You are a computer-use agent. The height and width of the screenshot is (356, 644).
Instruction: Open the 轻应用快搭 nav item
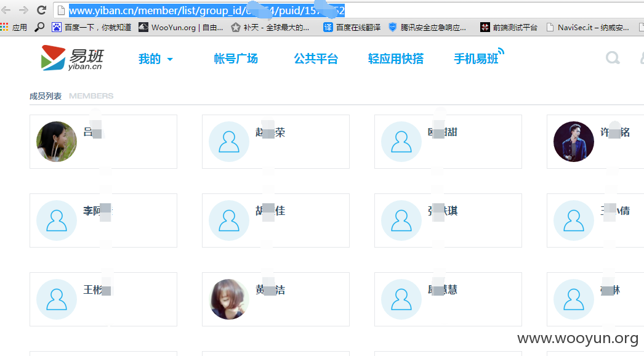point(395,59)
